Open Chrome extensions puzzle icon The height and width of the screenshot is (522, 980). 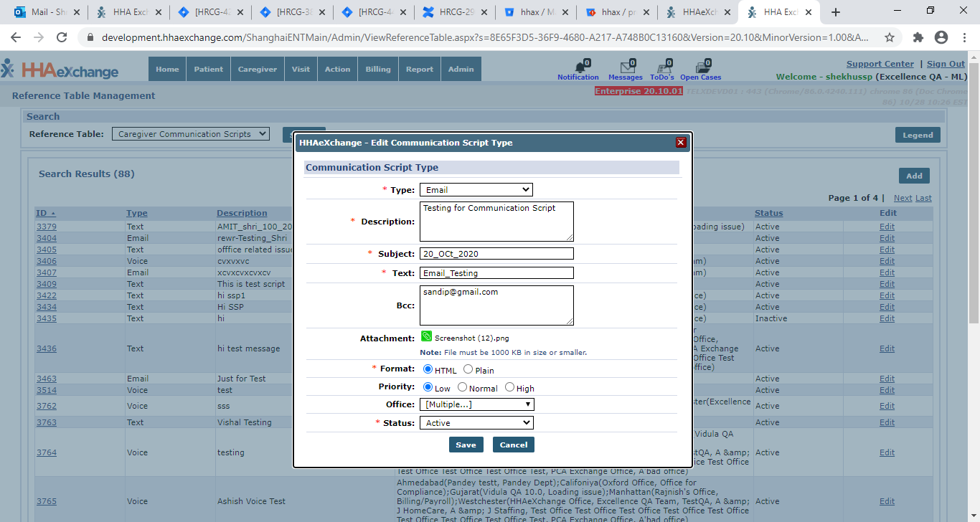click(918, 38)
